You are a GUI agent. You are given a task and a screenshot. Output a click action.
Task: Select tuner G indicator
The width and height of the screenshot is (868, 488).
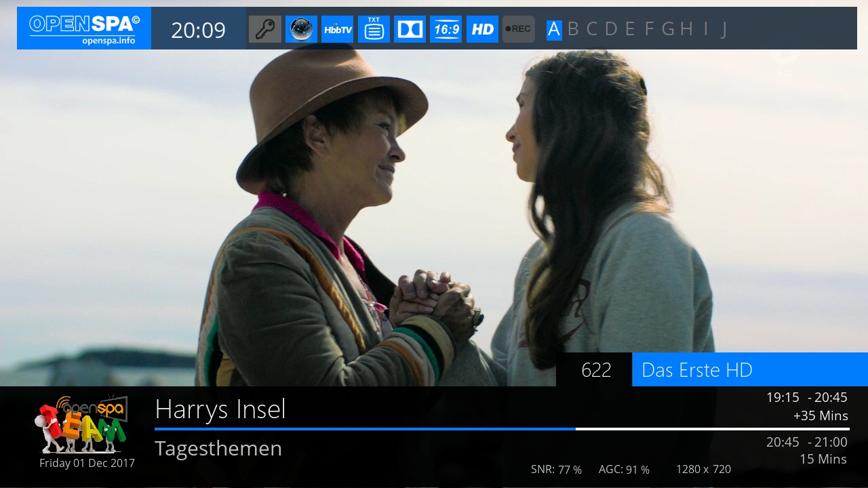tap(668, 29)
